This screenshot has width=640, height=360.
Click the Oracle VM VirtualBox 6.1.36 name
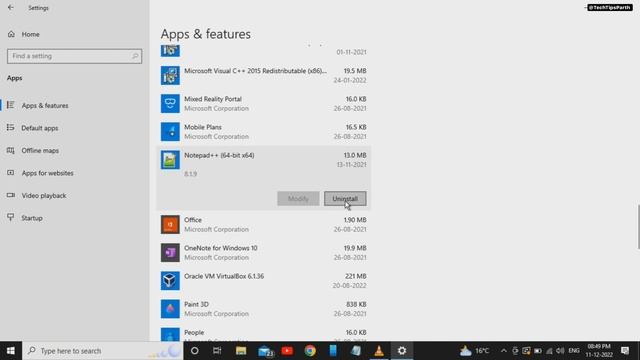pyautogui.click(x=224, y=276)
